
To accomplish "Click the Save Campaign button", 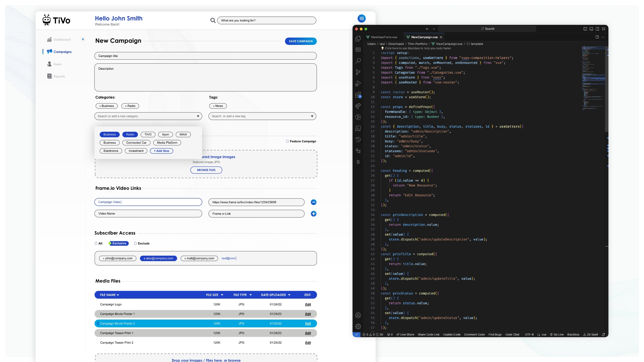I will coord(301,41).
